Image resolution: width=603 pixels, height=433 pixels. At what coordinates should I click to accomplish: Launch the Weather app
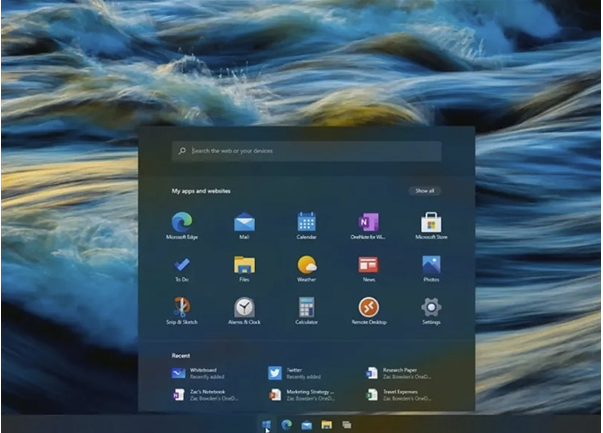point(306,265)
